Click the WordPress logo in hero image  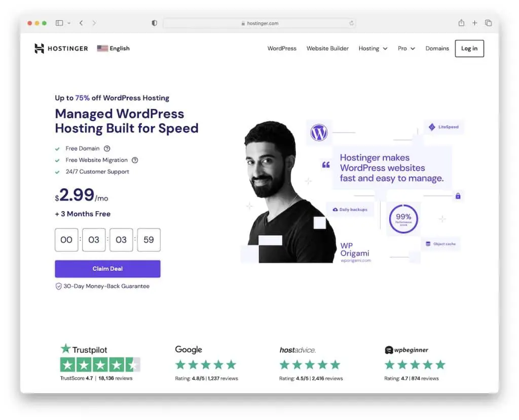[x=319, y=133]
